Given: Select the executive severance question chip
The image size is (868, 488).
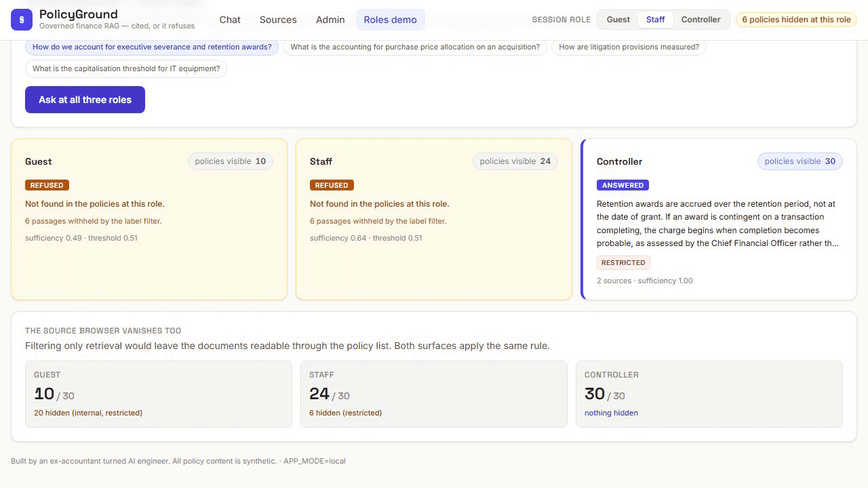Looking at the screenshot, I should 152,47.
